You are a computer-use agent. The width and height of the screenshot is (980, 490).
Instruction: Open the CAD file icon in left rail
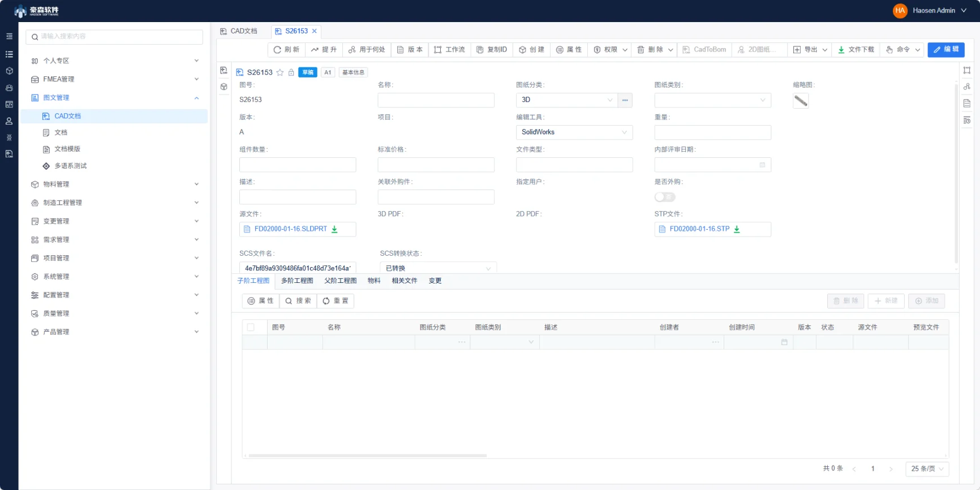pyautogui.click(x=9, y=154)
